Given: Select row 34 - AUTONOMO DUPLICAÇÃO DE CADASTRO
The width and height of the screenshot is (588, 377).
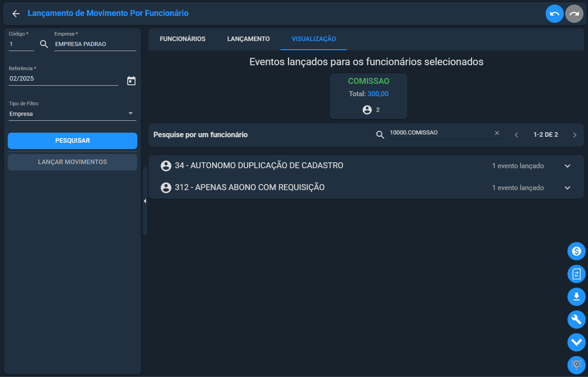Looking at the screenshot, I should (366, 166).
